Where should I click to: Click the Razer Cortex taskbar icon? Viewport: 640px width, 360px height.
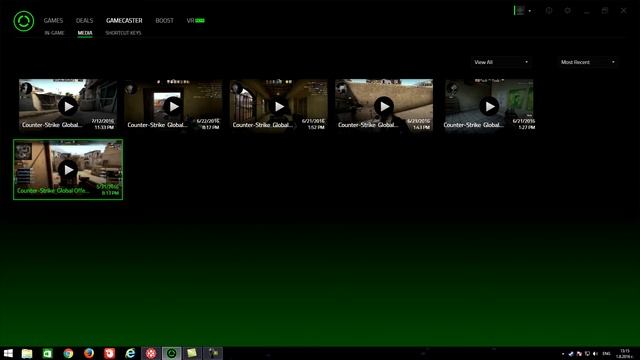pyautogui.click(x=171, y=353)
